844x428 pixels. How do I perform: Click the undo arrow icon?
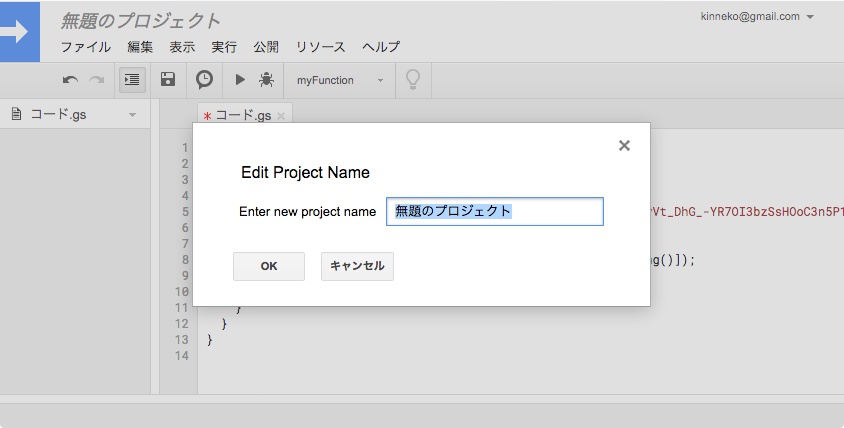tap(70, 80)
